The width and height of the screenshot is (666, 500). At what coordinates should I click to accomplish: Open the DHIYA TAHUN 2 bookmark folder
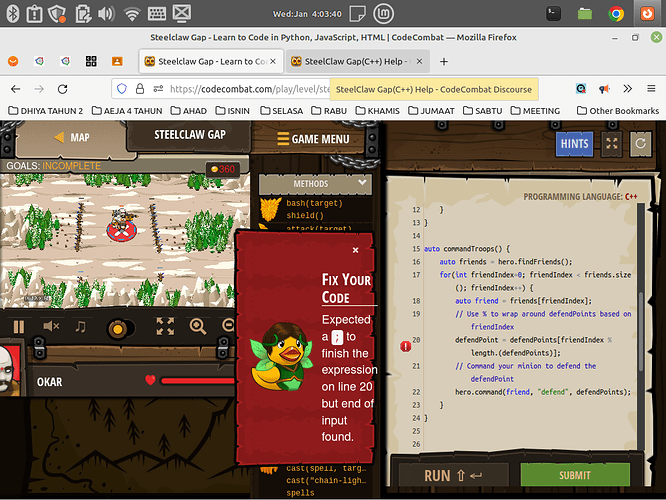pos(46,111)
